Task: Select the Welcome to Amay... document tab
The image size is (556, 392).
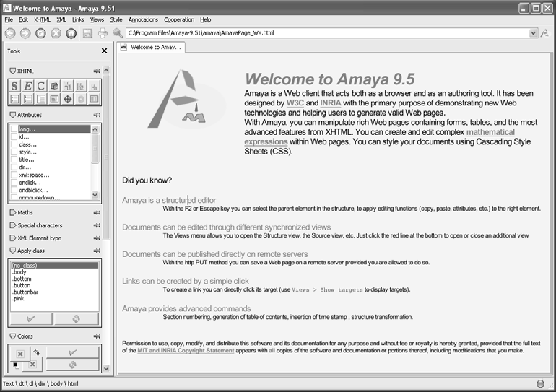Action: click(152, 47)
